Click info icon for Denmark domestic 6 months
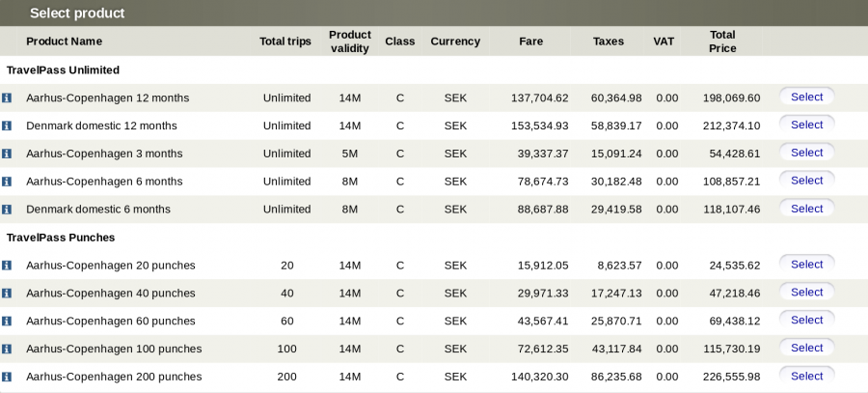The image size is (868, 393). [7, 210]
